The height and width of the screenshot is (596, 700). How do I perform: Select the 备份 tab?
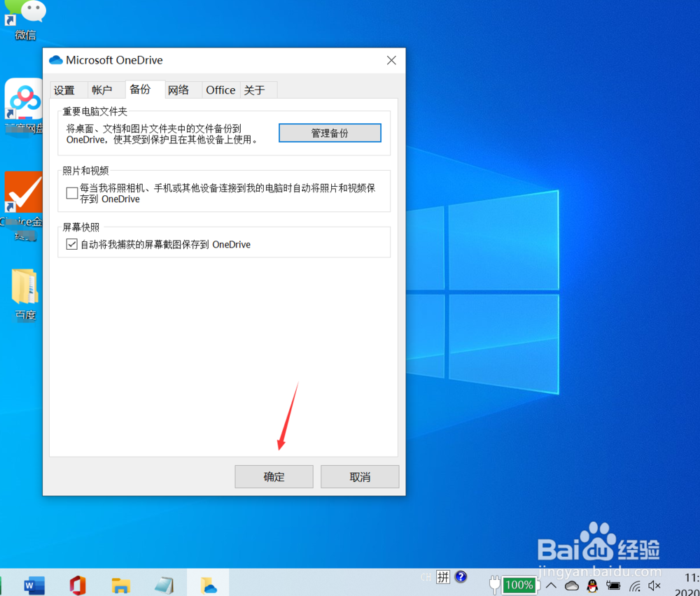(x=145, y=90)
